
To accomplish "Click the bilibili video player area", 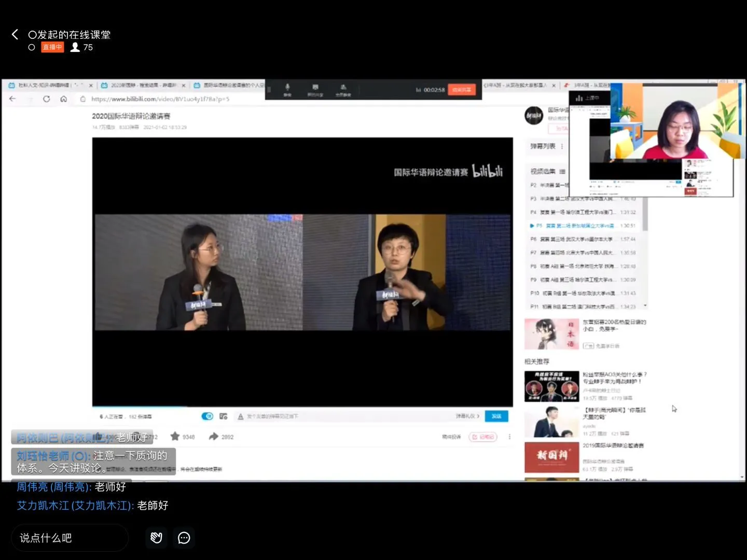I will click(302, 272).
